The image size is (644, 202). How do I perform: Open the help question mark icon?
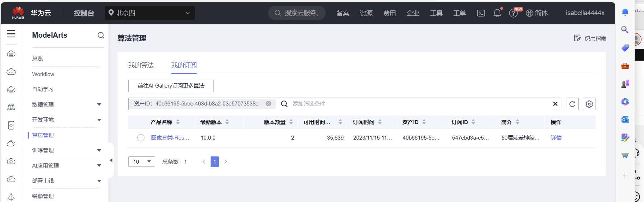(513, 14)
